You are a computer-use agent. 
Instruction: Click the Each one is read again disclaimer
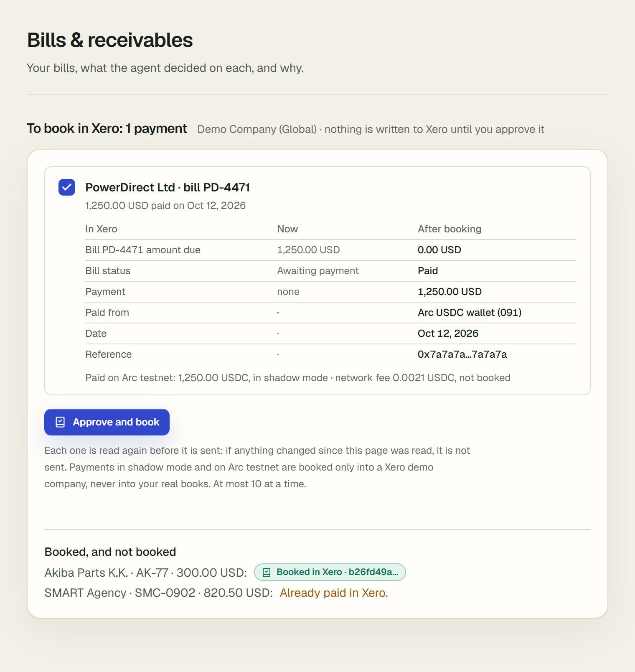click(257, 467)
